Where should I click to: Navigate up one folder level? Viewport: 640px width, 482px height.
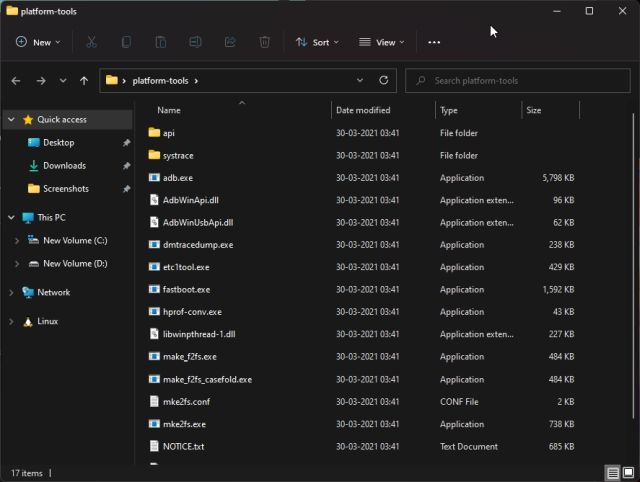(84, 80)
